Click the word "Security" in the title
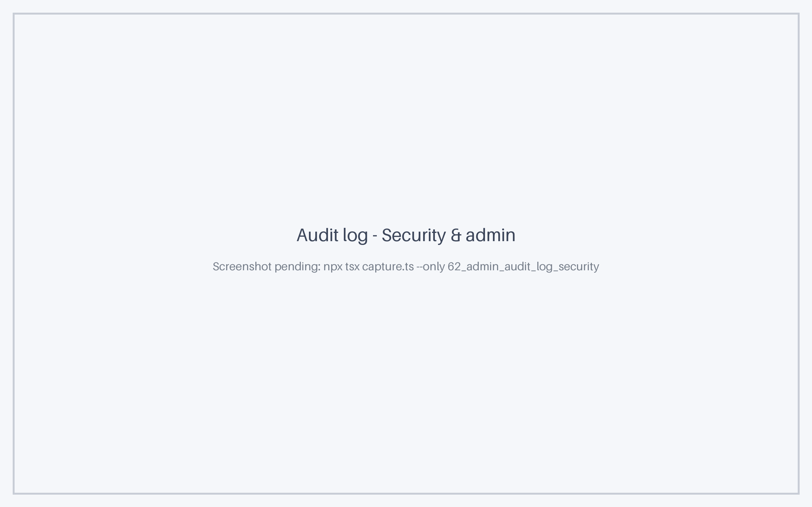Image resolution: width=812 pixels, height=507 pixels. (414, 236)
